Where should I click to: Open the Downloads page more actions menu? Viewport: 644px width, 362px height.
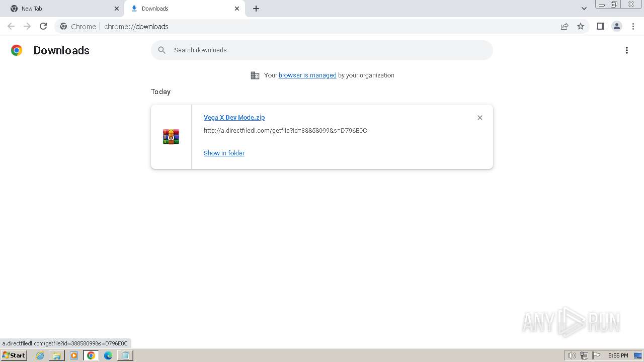(627, 50)
